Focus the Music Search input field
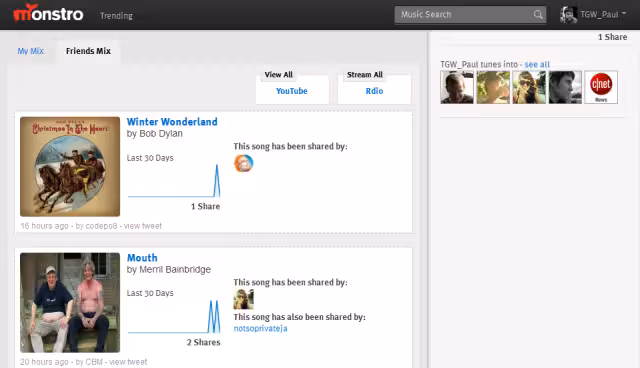 point(470,15)
